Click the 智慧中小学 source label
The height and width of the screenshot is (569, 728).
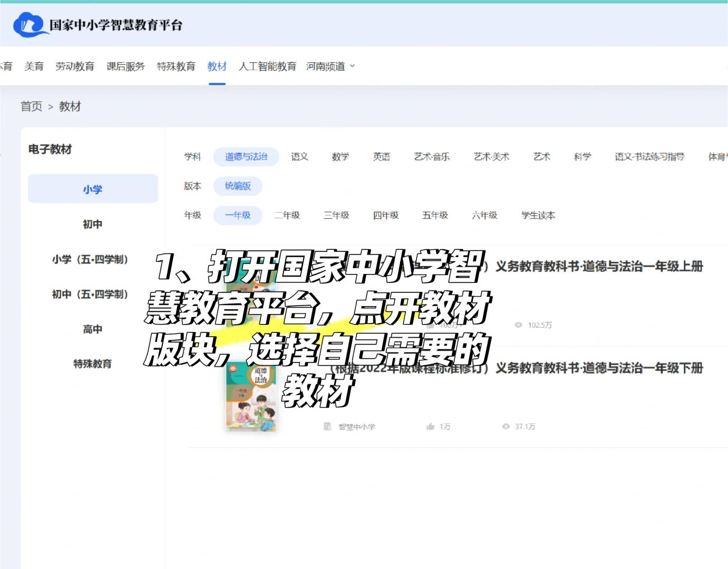click(357, 427)
